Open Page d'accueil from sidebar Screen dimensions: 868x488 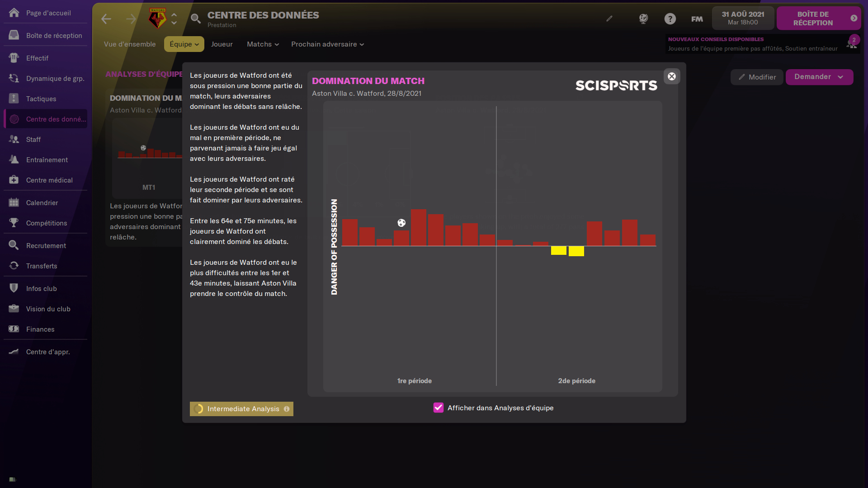[x=45, y=13]
